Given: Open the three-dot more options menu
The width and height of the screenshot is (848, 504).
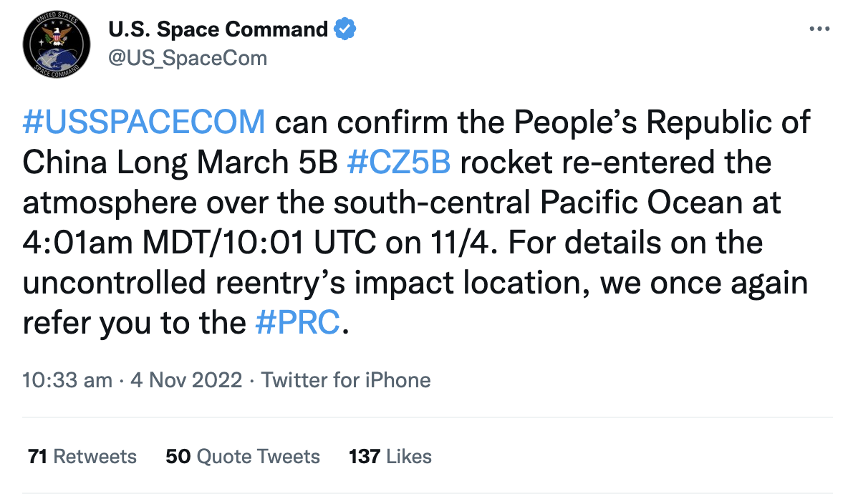Looking at the screenshot, I should (x=819, y=29).
